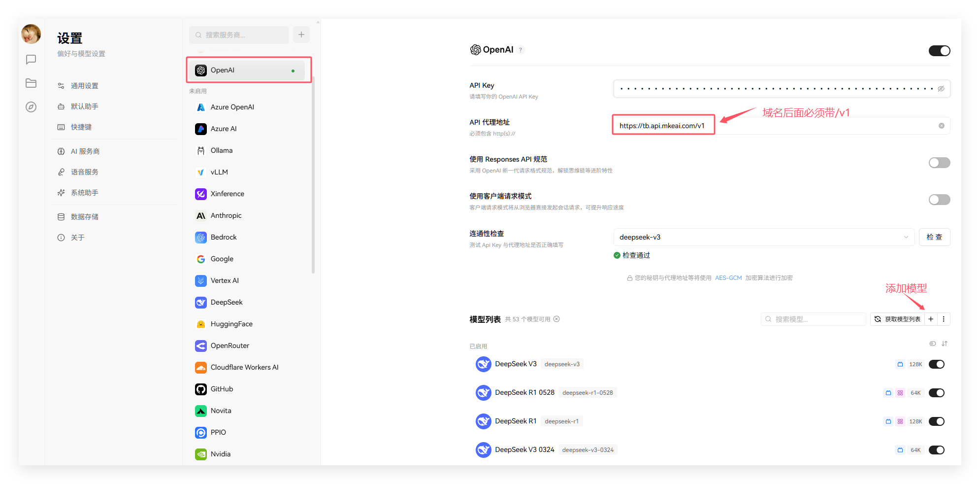Enable the Responses API toggle
Viewport: 980px width, 484px height.
click(x=939, y=162)
